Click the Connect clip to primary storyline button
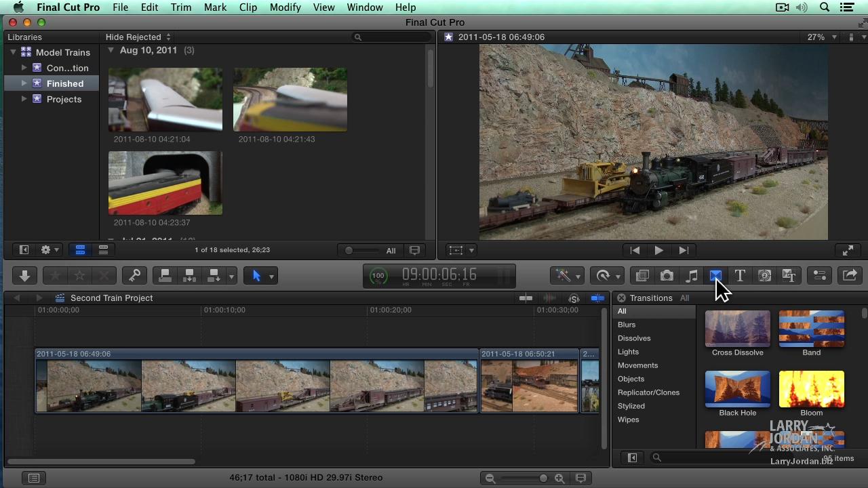 [165, 276]
